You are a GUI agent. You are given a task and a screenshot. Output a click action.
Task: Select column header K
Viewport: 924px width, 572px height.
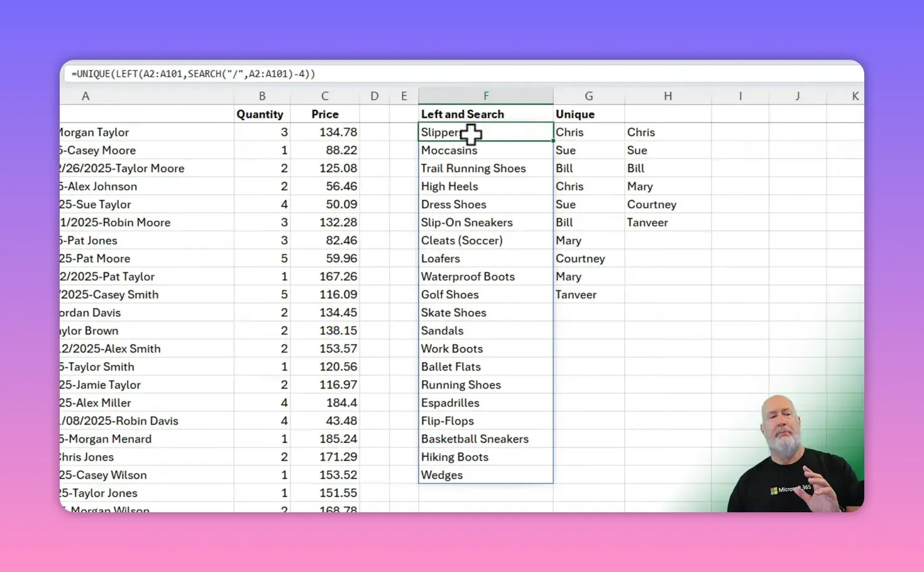tap(855, 95)
